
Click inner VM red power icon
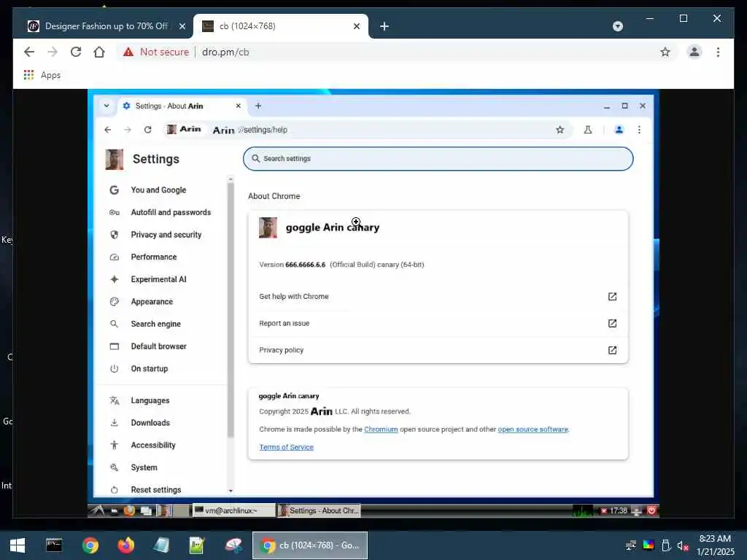(651, 510)
